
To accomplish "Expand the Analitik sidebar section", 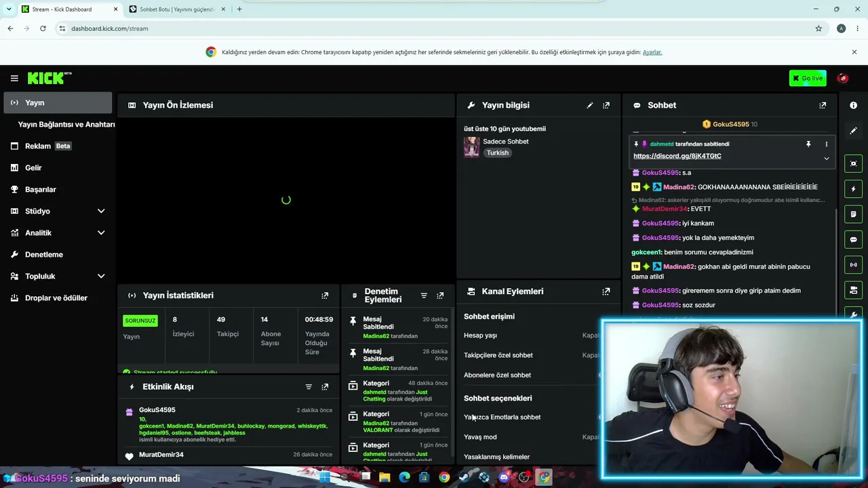I will (x=101, y=233).
